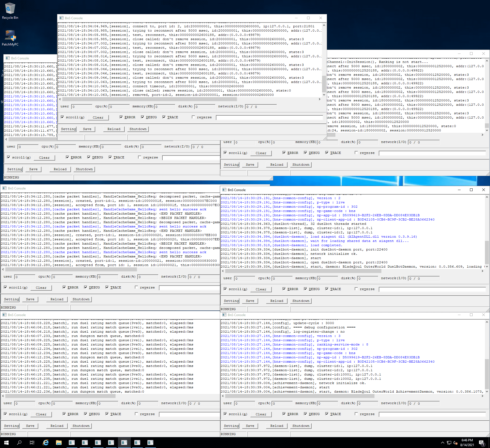
Task: Click title bar app icon of achievement-daemon console
Action: point(224,315)
